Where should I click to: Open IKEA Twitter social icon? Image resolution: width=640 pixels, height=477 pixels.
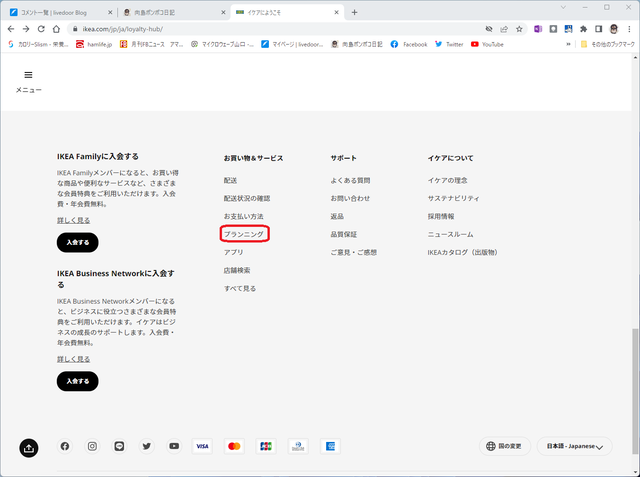[147, 446]
